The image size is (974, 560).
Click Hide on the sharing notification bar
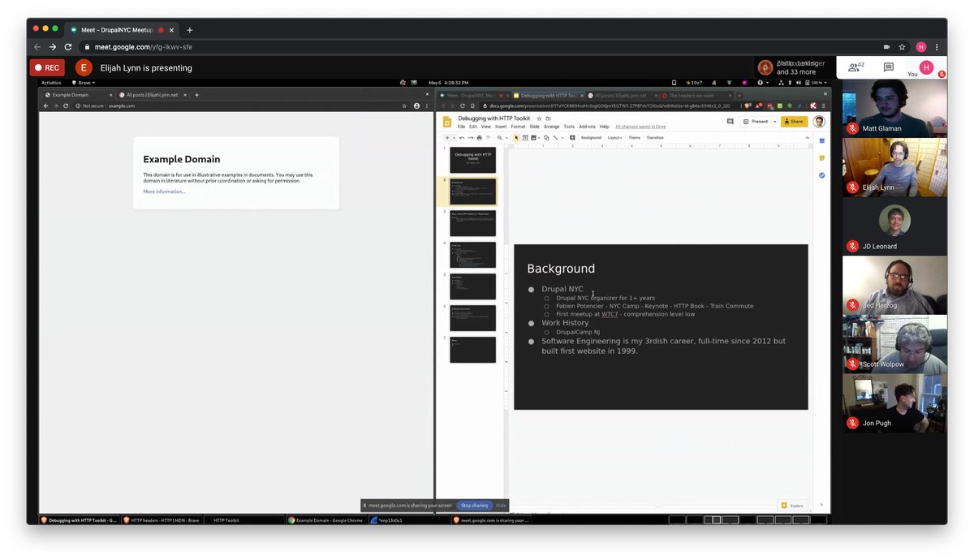(x=501, y=505)
